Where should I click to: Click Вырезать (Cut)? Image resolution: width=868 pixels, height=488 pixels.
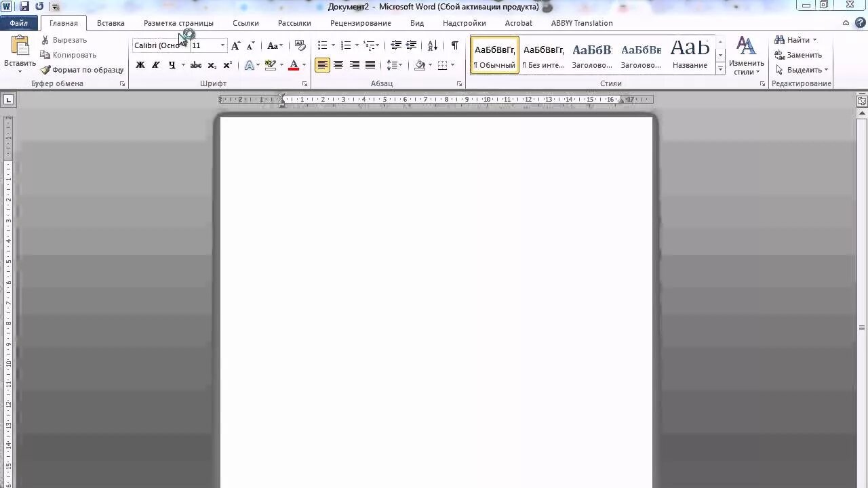[x=64, y=40]
